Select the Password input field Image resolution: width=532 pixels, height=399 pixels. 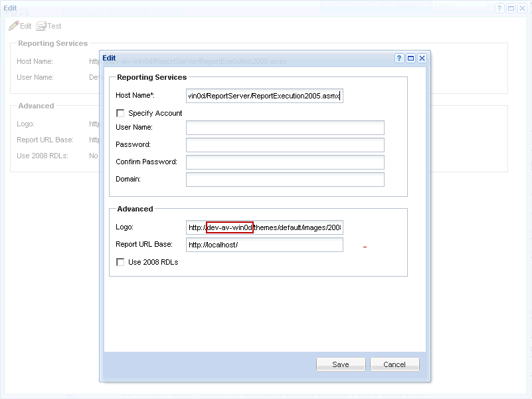285,145
